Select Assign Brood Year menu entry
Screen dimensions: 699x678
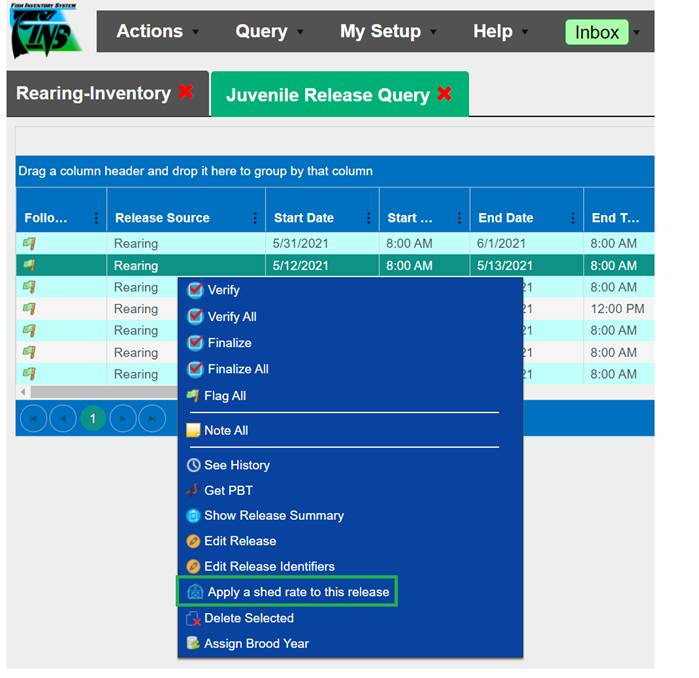(x=256, y=643)
